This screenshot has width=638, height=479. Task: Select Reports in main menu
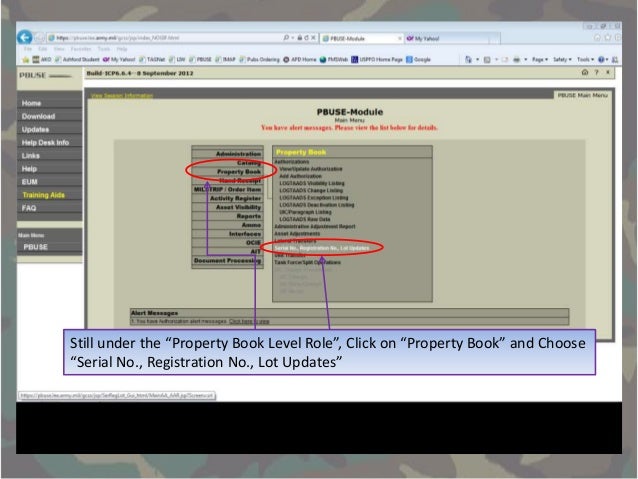[x=227, y=216]
